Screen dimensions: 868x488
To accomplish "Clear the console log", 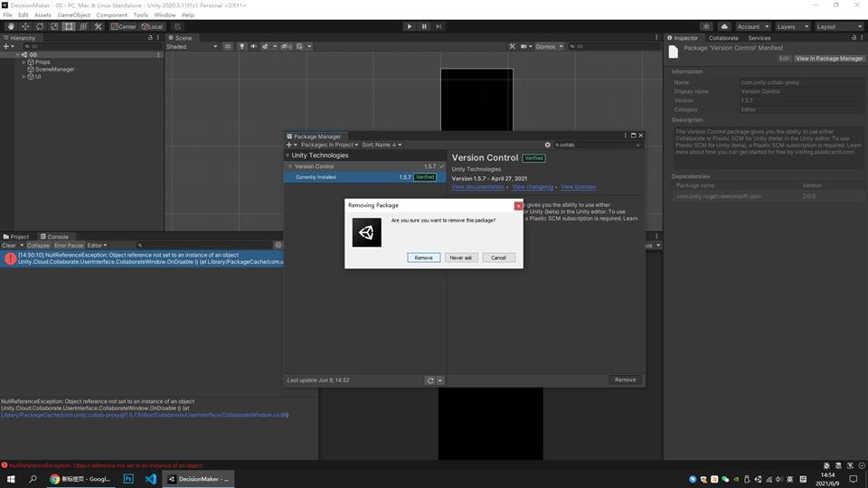I will point(9,246).
